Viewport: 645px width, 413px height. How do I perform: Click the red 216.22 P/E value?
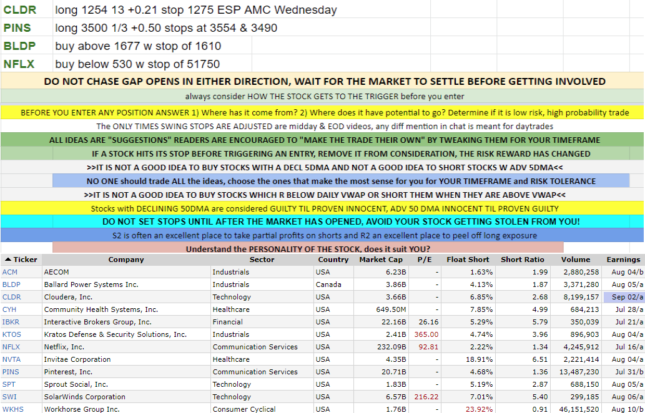426,397
